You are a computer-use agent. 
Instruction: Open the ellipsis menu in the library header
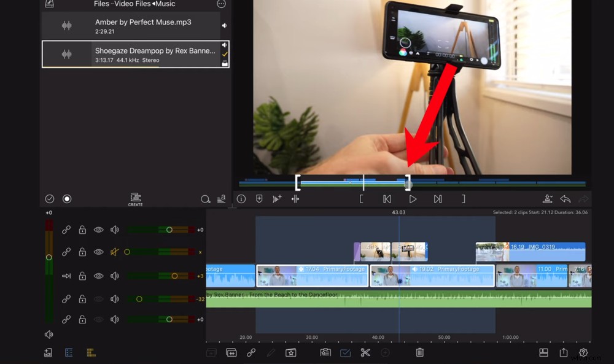pyautogui.click(x=220, y=4)
